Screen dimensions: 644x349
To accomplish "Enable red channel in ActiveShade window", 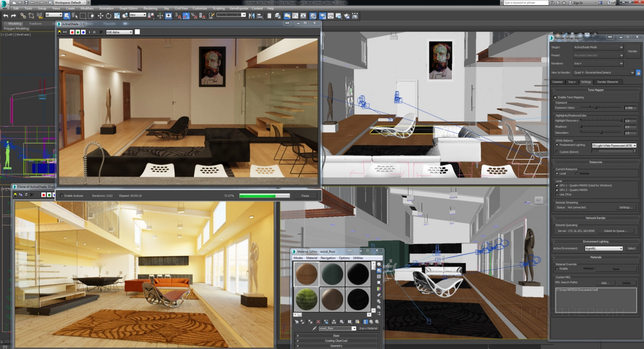I will pyautogui.click(x=72, y=32).
